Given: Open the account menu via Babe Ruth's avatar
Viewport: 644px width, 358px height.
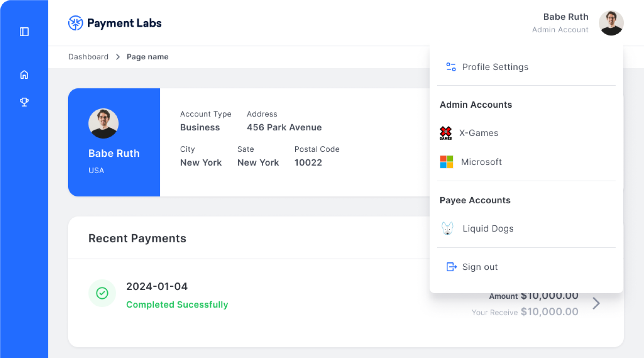Looking at the screenshot, I should coord(611,23).
